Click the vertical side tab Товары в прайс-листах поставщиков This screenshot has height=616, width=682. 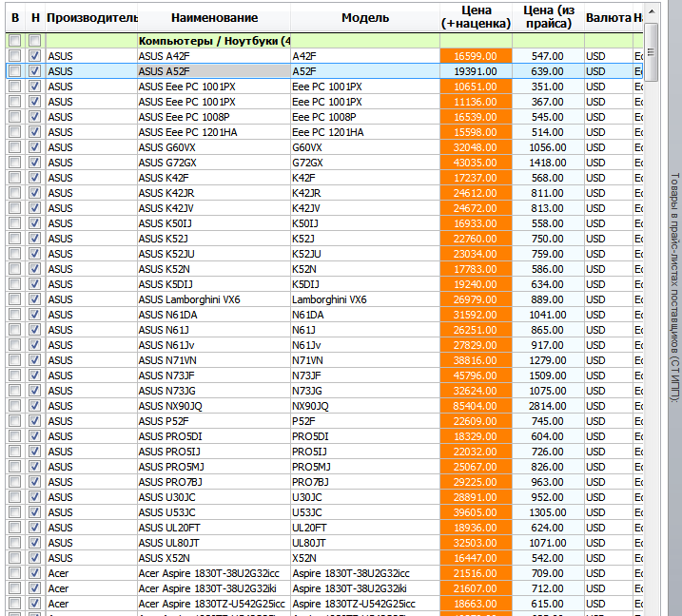pyautogui.click(x=674, y=287)
